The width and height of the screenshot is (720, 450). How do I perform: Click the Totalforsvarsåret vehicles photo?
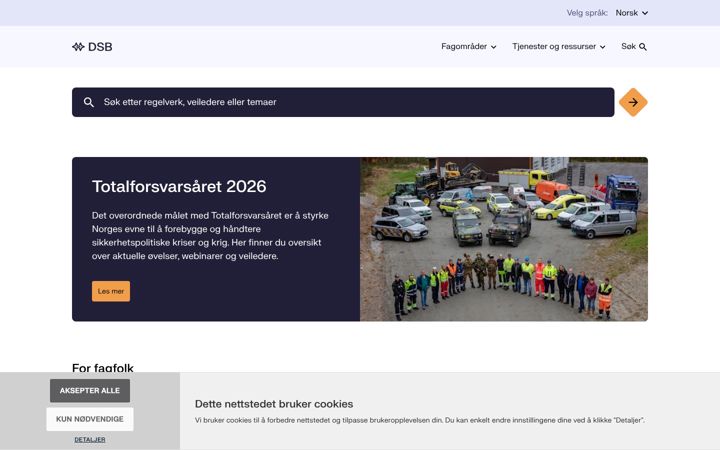click(504, 239)
